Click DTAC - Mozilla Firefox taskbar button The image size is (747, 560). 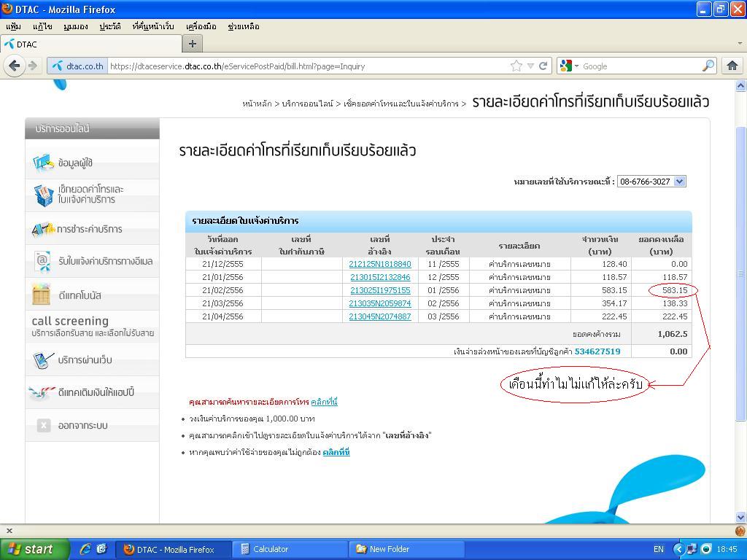click(x=174, y=549)
